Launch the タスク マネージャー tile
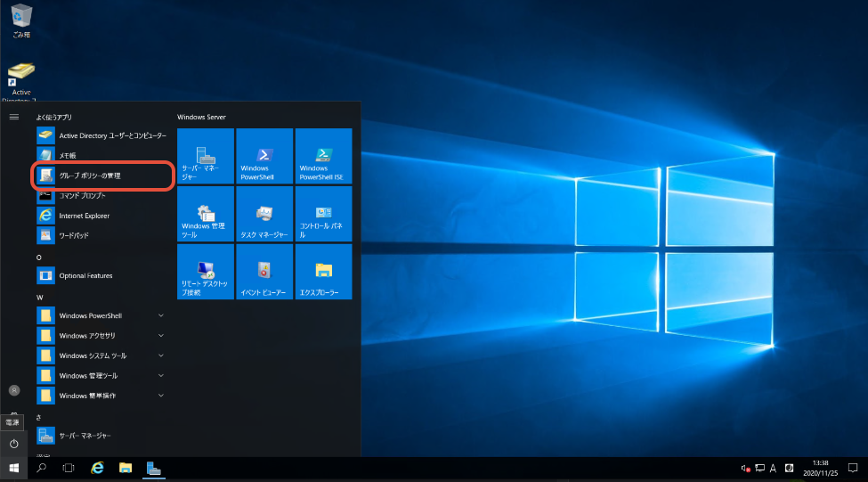The height and width of the screenshot is (482, 868). (264, 214)
